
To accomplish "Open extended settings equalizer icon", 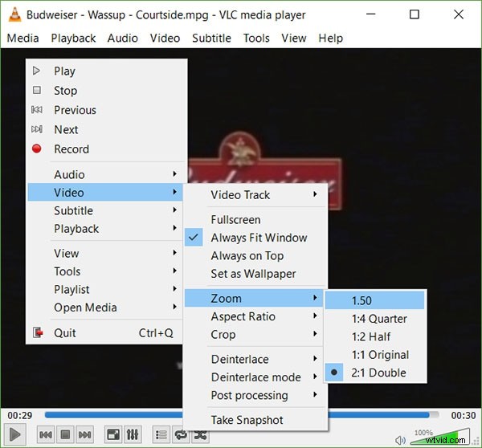I will pyautogui.click(x=133, y=434).
